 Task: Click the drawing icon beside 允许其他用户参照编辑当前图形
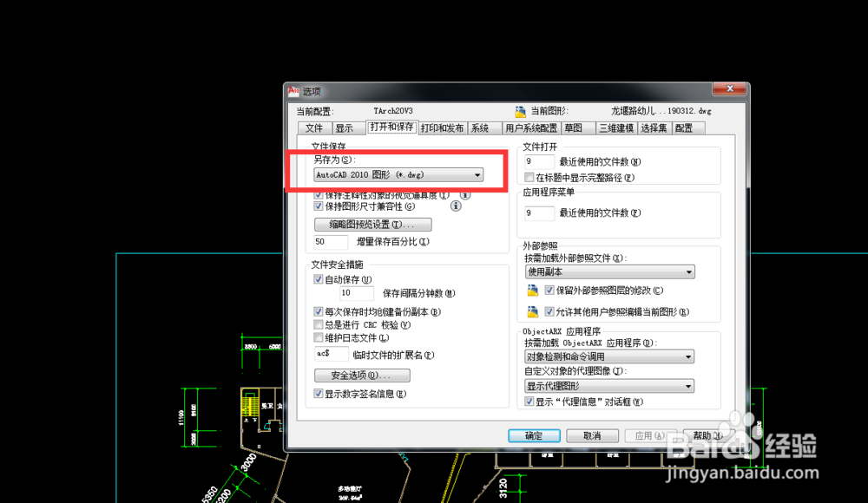533,311
